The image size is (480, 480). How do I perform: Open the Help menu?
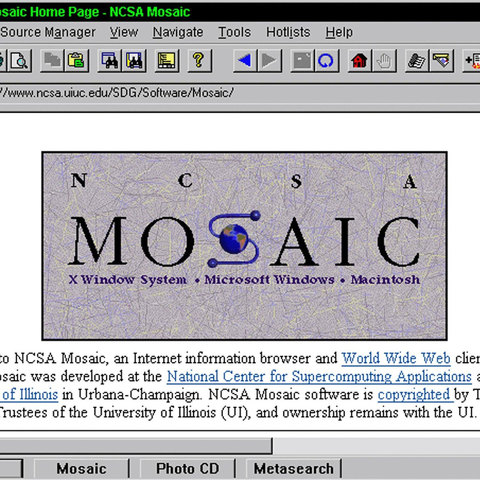click(x=339, y=32)
